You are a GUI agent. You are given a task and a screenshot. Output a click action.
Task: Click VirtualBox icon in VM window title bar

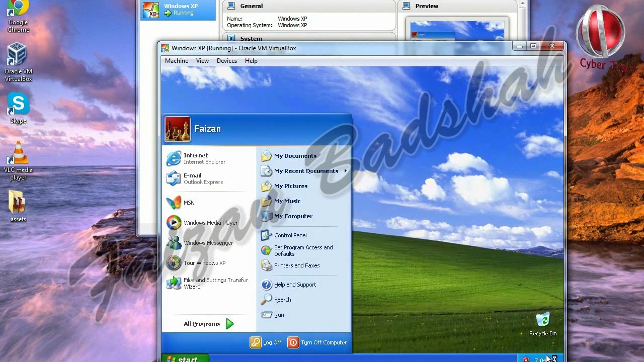coord(165,48)
